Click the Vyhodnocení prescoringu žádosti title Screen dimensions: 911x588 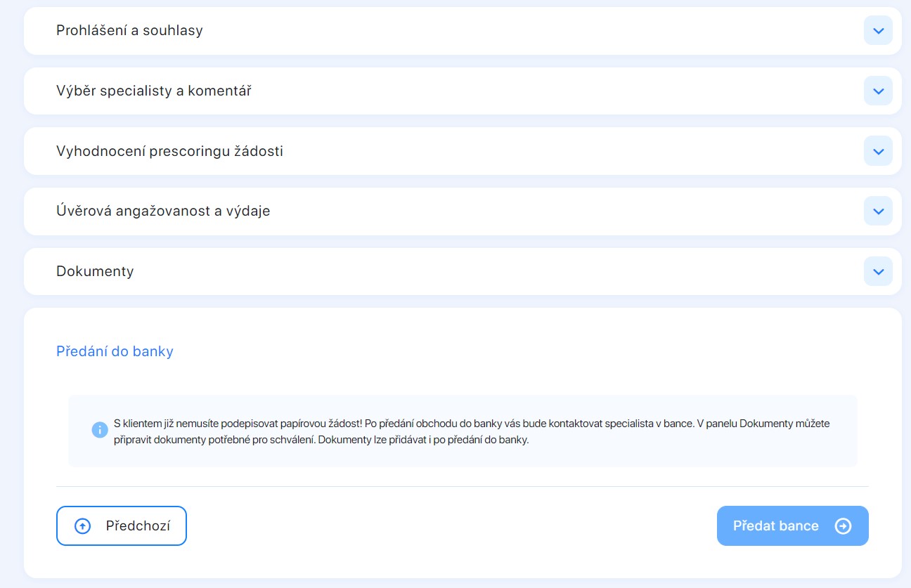(x=169, y=151)
